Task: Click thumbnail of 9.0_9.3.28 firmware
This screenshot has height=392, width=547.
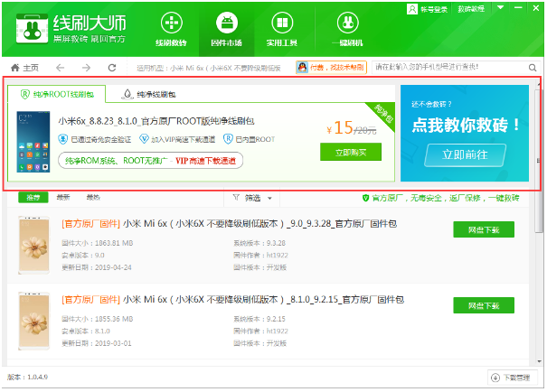Action: click(33, 245)
